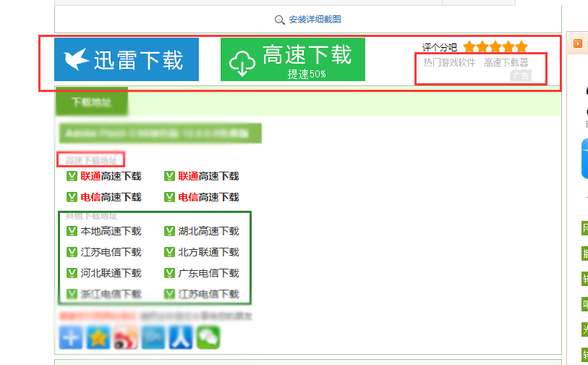Screen dimensions: 588x365
Task: Click the Renren share icon
Action: [180, 337]
